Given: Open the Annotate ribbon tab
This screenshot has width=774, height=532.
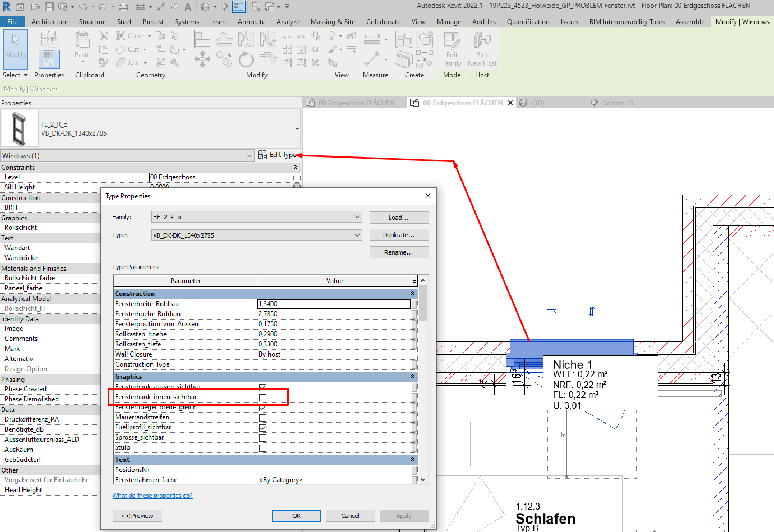Looking at the screenshot, I should 251,21.
